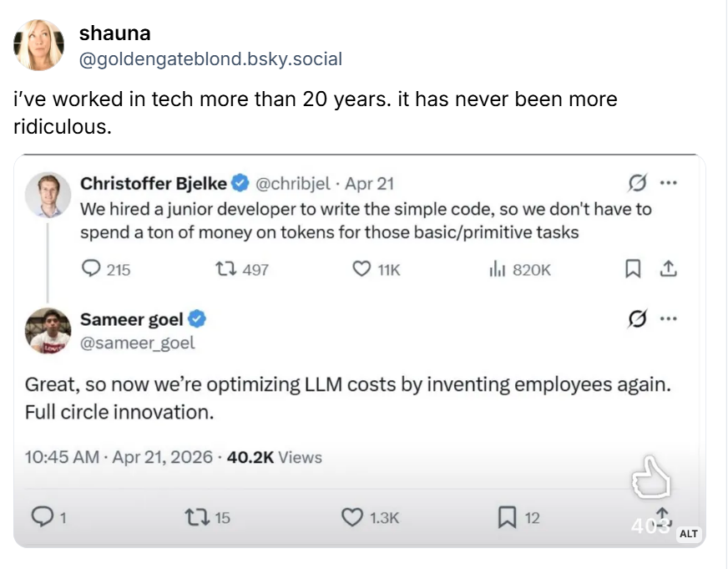Open the ALT text badge on image
This screenshot has height=569, width=728.
click(688, 533)
